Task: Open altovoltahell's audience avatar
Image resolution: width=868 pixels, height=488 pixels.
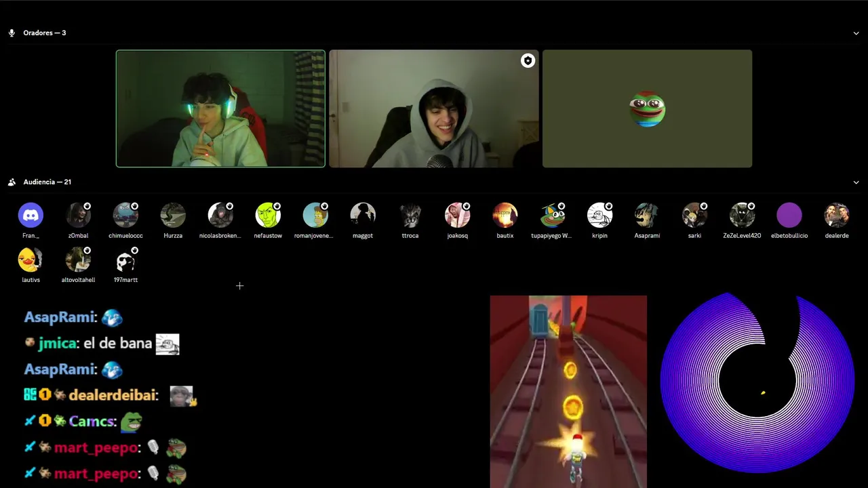Action: (x=78, y=259)
